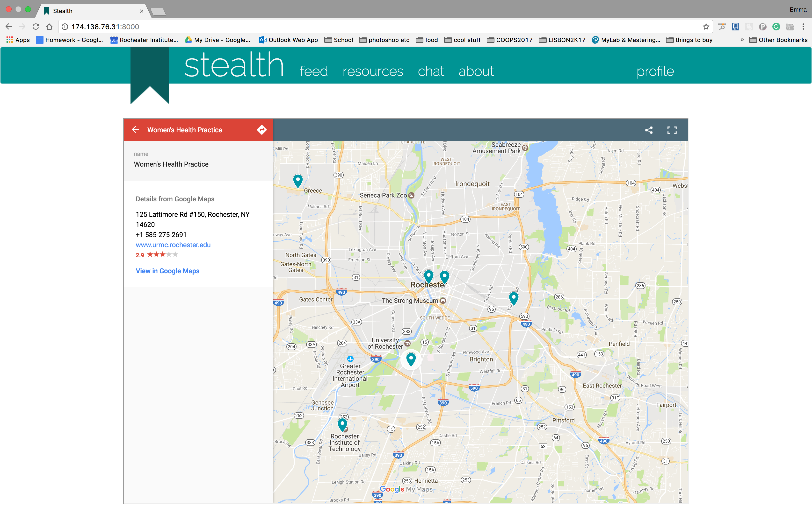Image resolution: width=812 pixels, height=507 pixels.
Task: Click the map share icon
Action: (649, 130)
